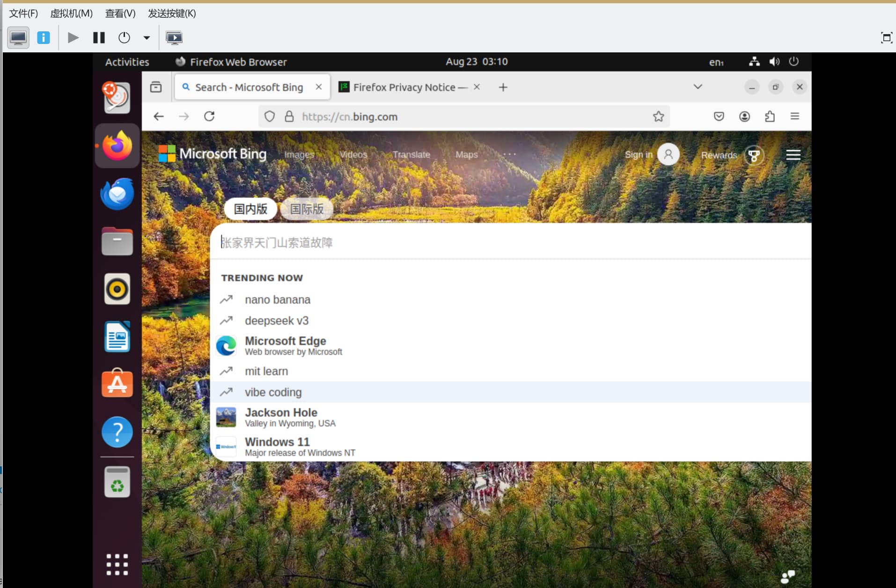Switch to the 国内版 search mode
The width and height of the screenshot is (896, 588).
point(250,209)
